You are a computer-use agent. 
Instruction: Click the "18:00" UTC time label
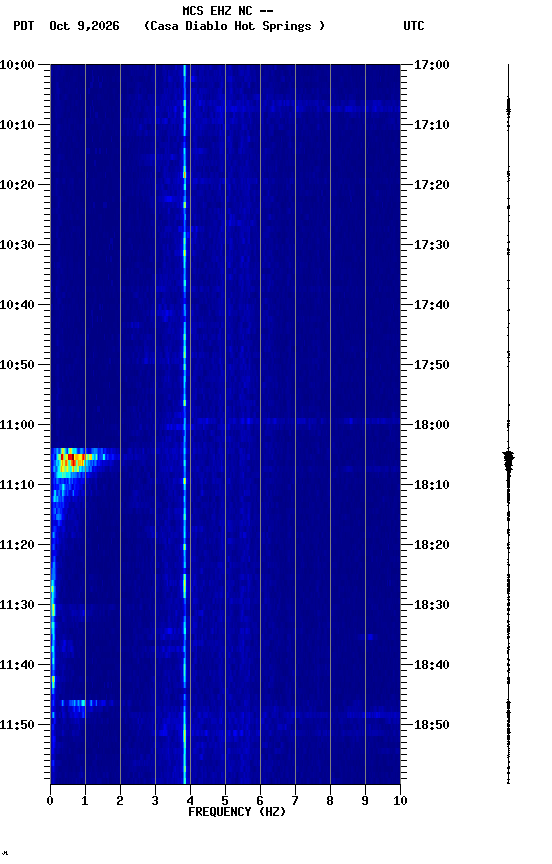[x=431, y=425]
